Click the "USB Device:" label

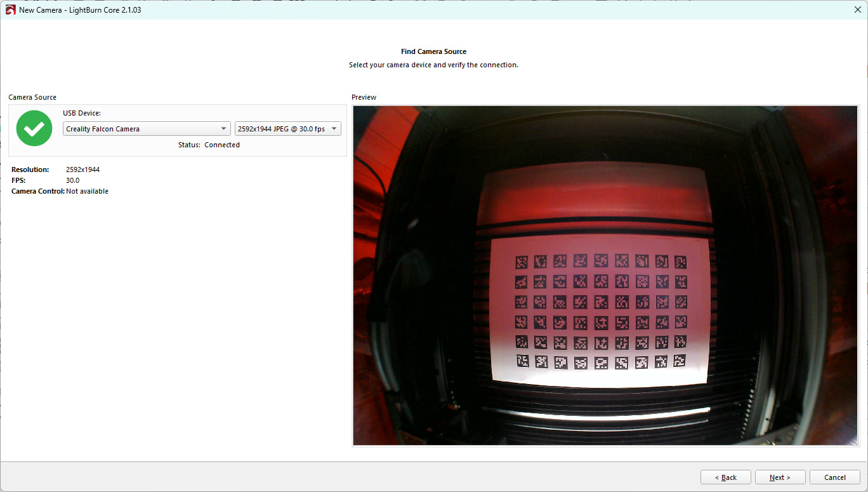pyautogui.click(x=82, y=113)
